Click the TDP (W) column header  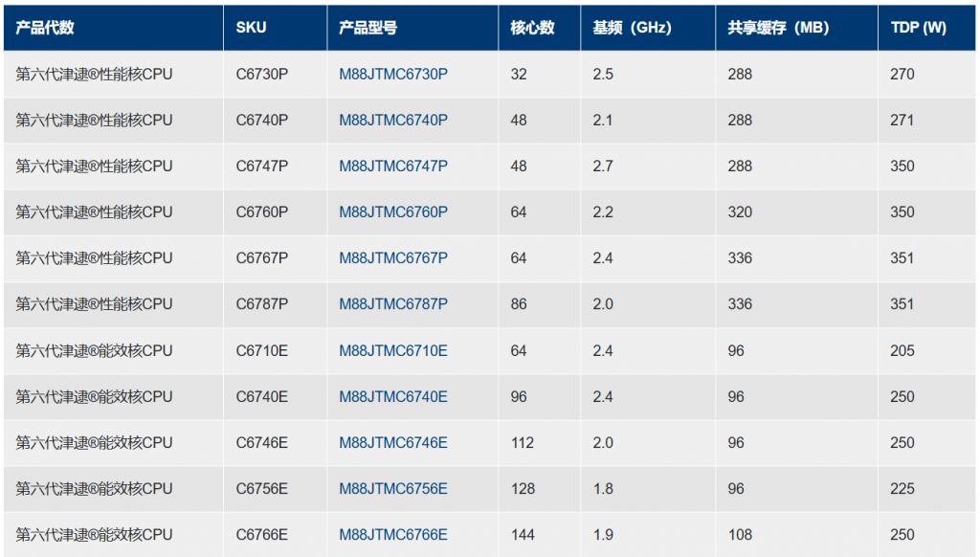[x=918, y=28]
